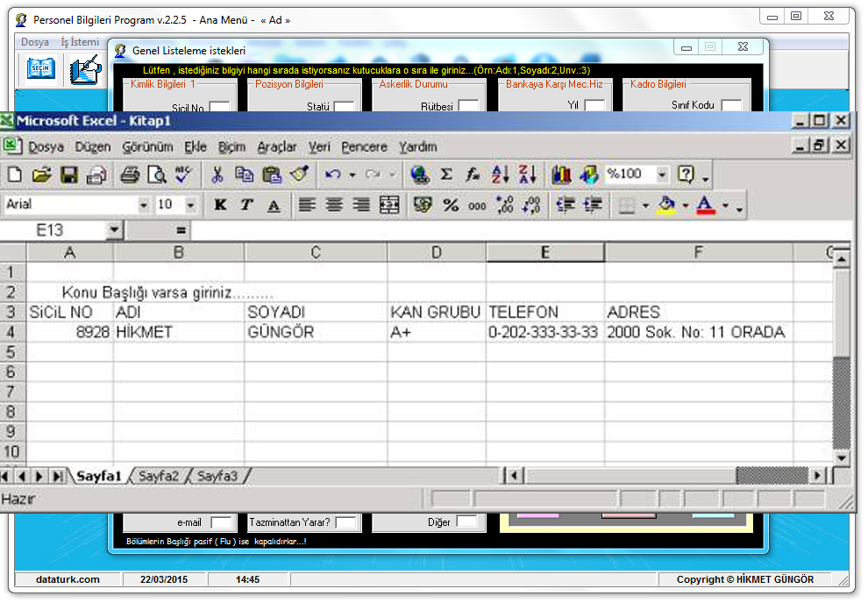The width and height of the screenshot is (868, 603).
Task: Paste using the clipboard icon
Action: pos(272,174)
